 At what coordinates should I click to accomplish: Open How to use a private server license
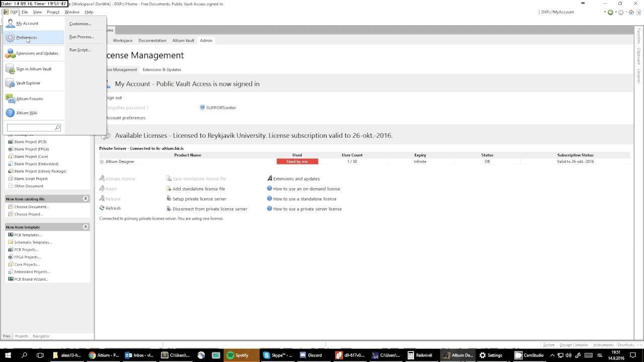point(304,209)
